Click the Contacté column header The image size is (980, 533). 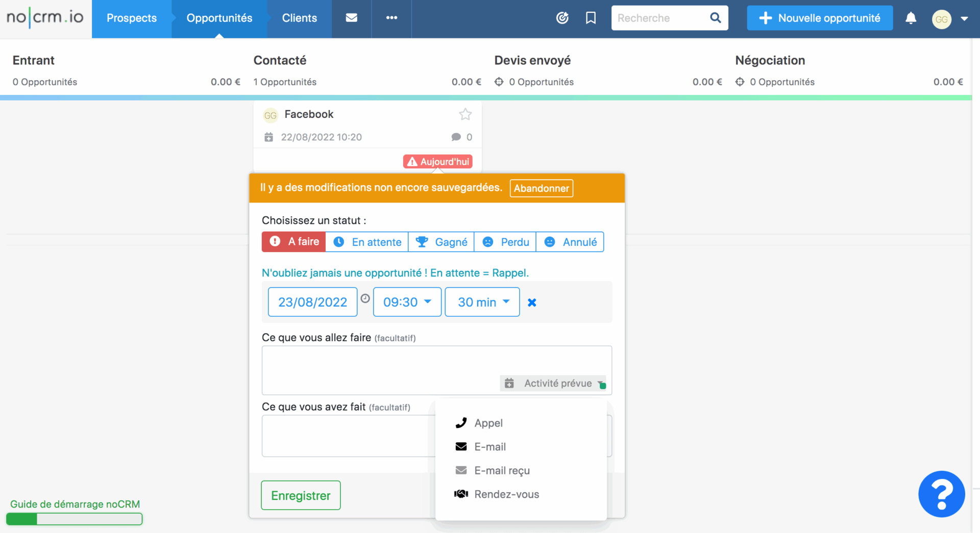(x=280, y=60)
